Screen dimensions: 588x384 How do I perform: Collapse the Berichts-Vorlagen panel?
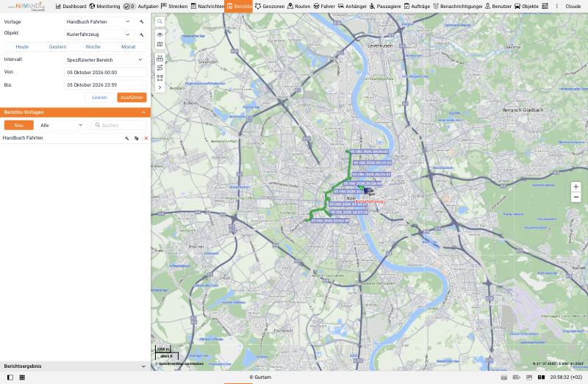[x=143, y=112]
